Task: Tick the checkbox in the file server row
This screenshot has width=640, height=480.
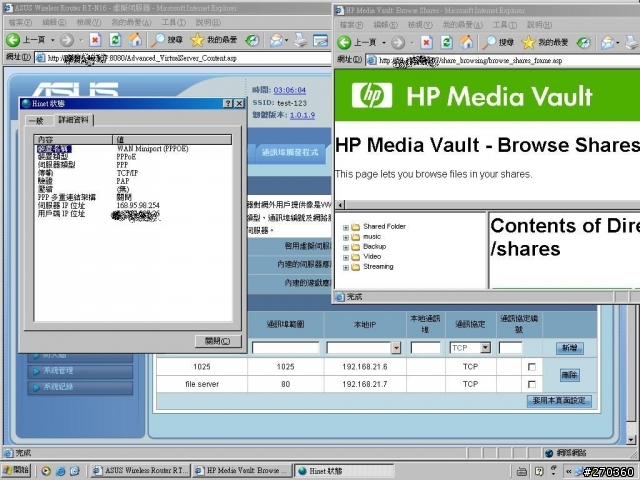Action: pyautogui.click(x=531, y=384)
